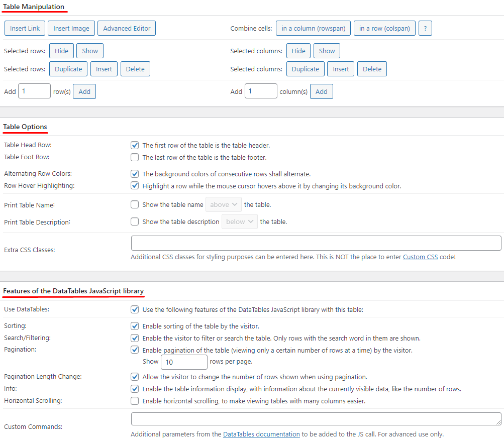Duplicate the selected columns
Screen dimensions: 504x443
[305, 69]
